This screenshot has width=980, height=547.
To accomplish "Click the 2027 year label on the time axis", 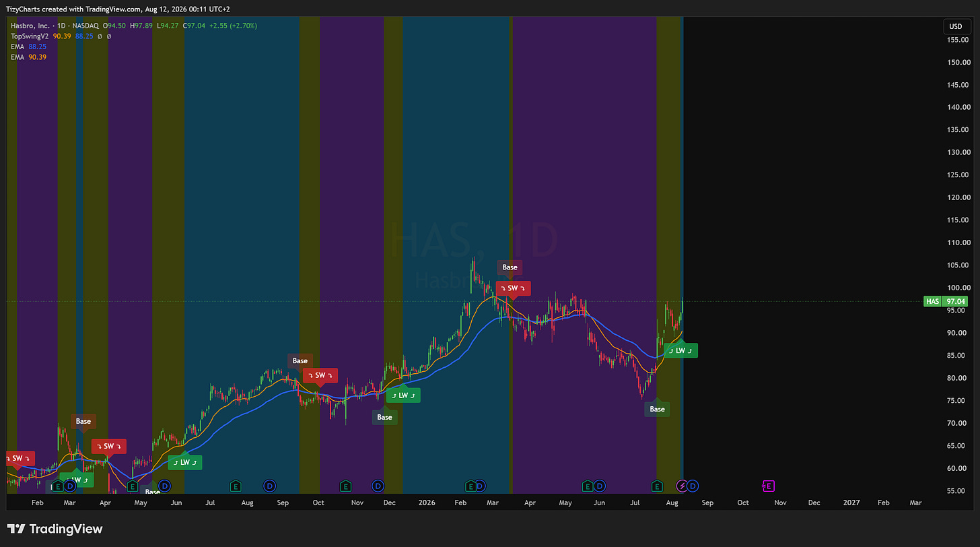I will coord(852,503).
